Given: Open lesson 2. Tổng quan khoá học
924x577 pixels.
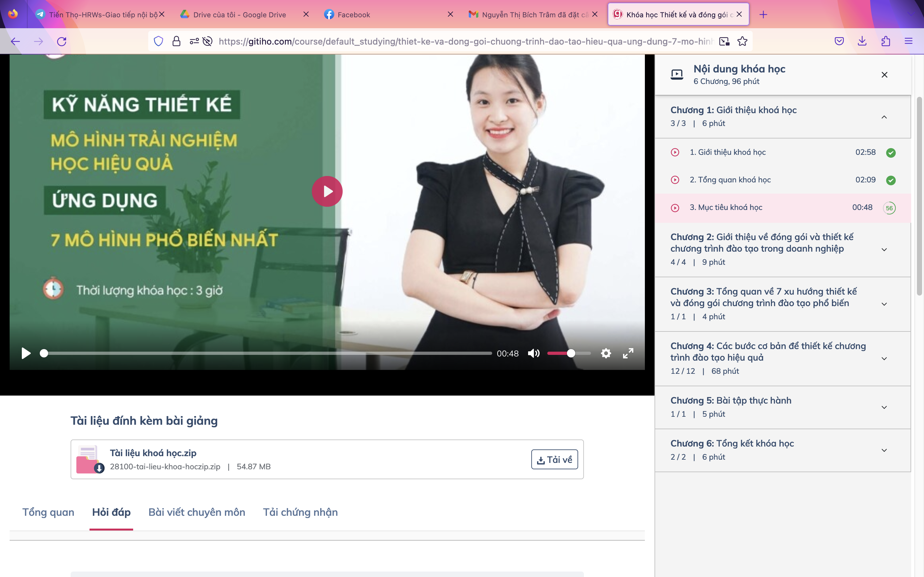Looking at the screenshot, I should pyautogui.click(x=730, y=180).
